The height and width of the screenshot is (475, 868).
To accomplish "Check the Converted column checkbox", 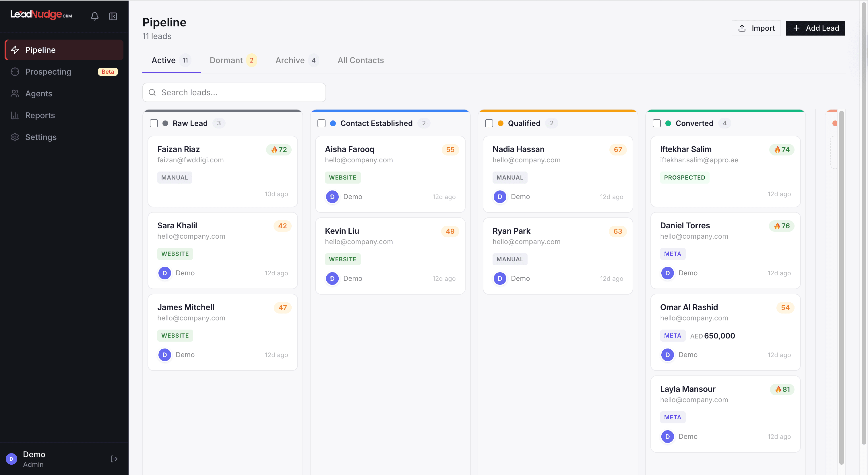I will (656, 123).
